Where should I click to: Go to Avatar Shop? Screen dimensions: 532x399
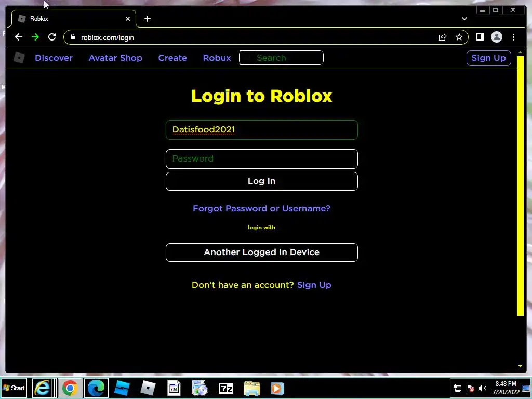(x=115, y=58)
